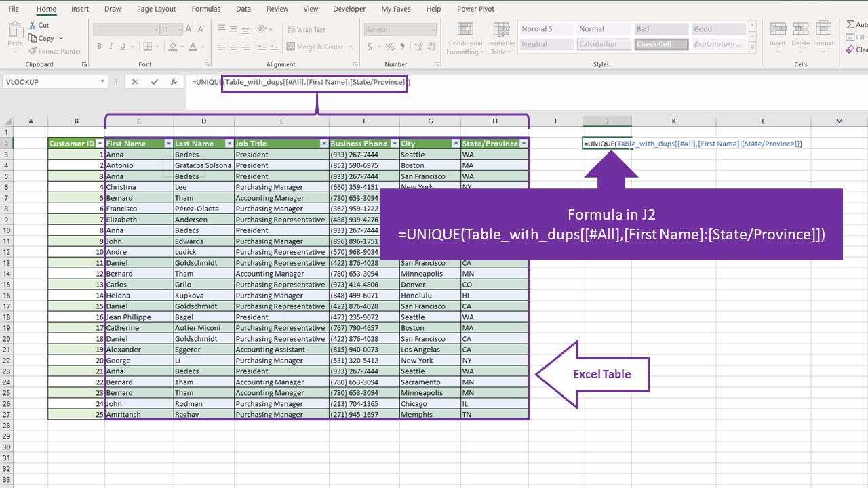
Task: Apply the Normal 5 cell style
Action: point(547,29)
